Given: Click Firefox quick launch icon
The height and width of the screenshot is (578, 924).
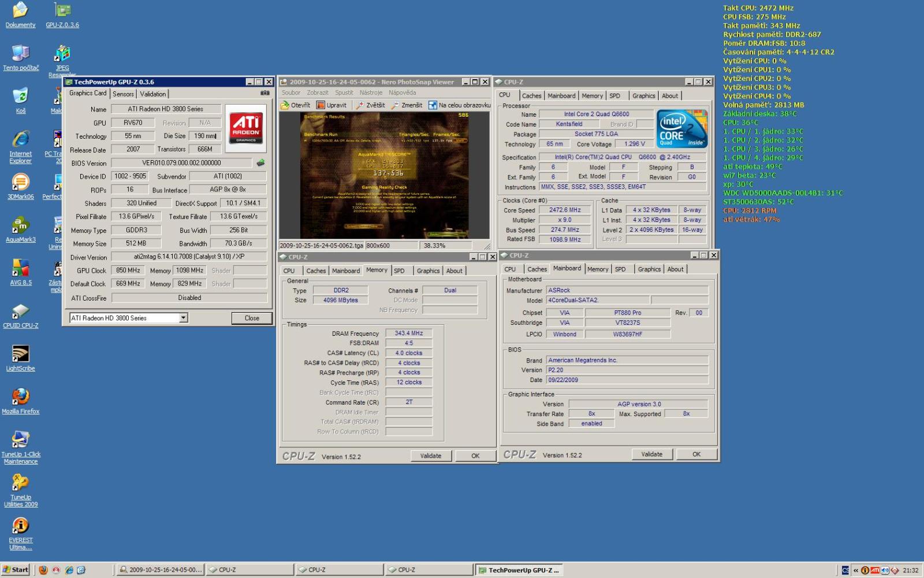Looking at the screenshot, I should point(43,570).
